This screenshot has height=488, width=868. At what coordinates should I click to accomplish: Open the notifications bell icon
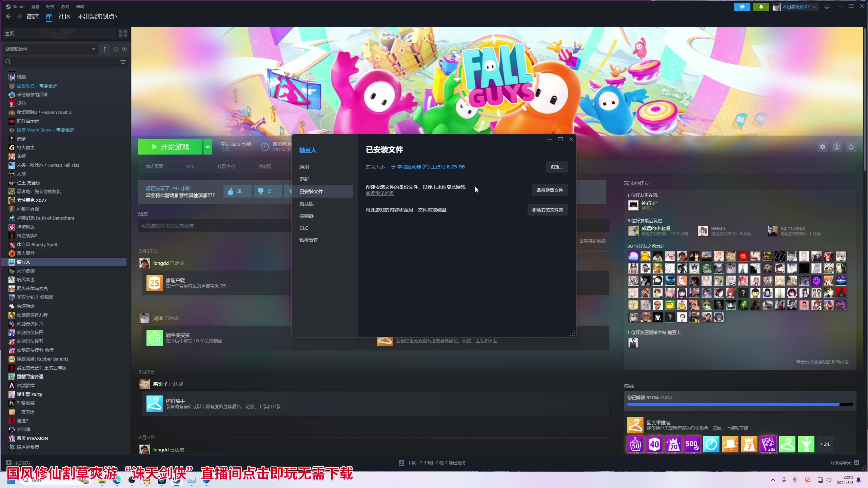(761, 6)
